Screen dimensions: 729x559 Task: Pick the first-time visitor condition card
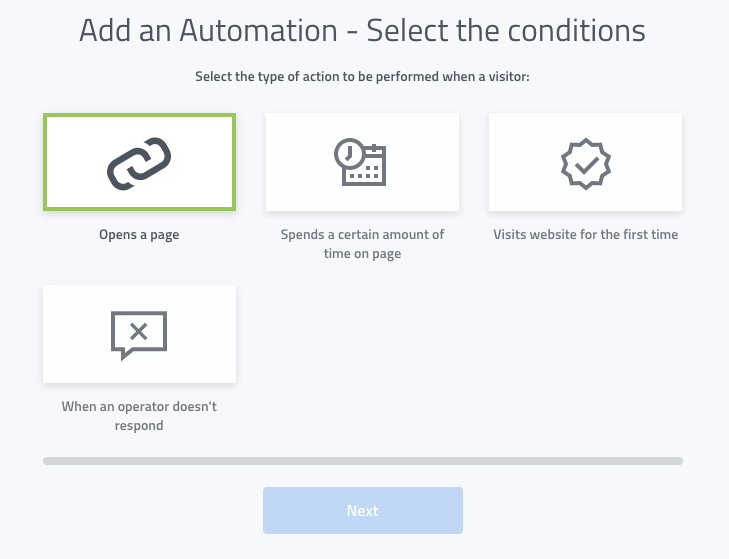click(x=585, y=162)
